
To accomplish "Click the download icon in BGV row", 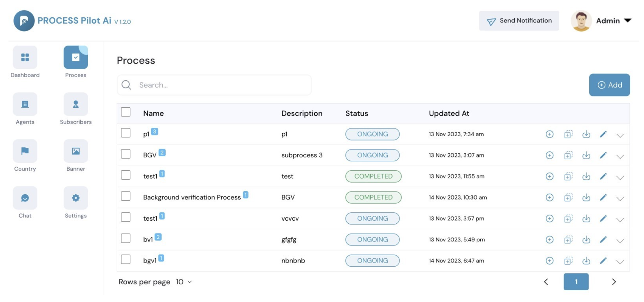I will [x=586, y=156].
